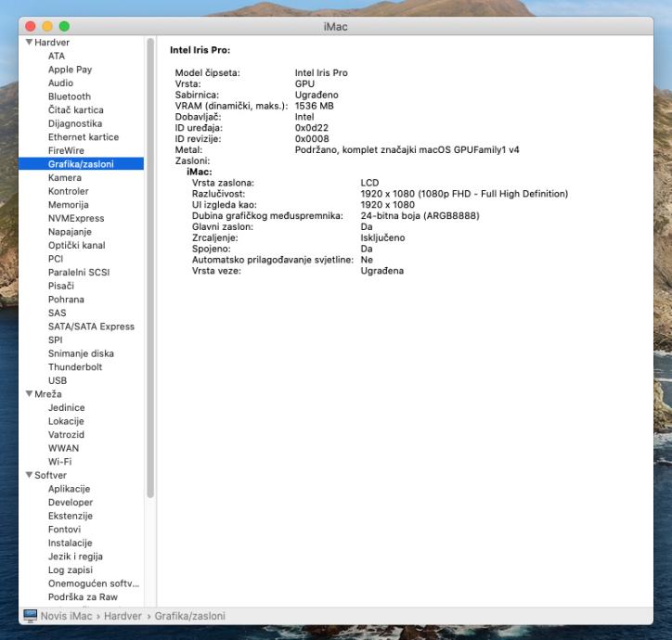Select NVMExpress in the sidebar

(x=76, y=218)
